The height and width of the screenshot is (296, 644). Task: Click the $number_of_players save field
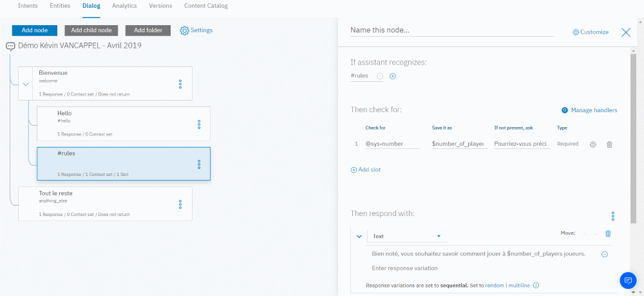pyautogui.click(x=460, y=144)
